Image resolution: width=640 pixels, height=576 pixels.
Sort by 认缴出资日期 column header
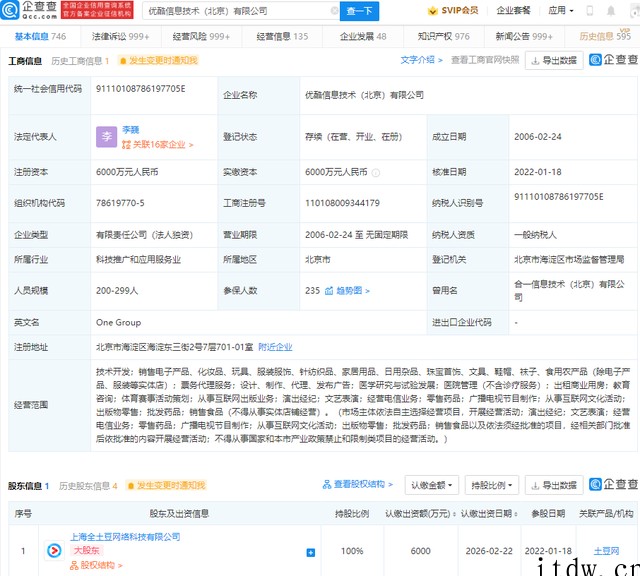pos(489,514)
